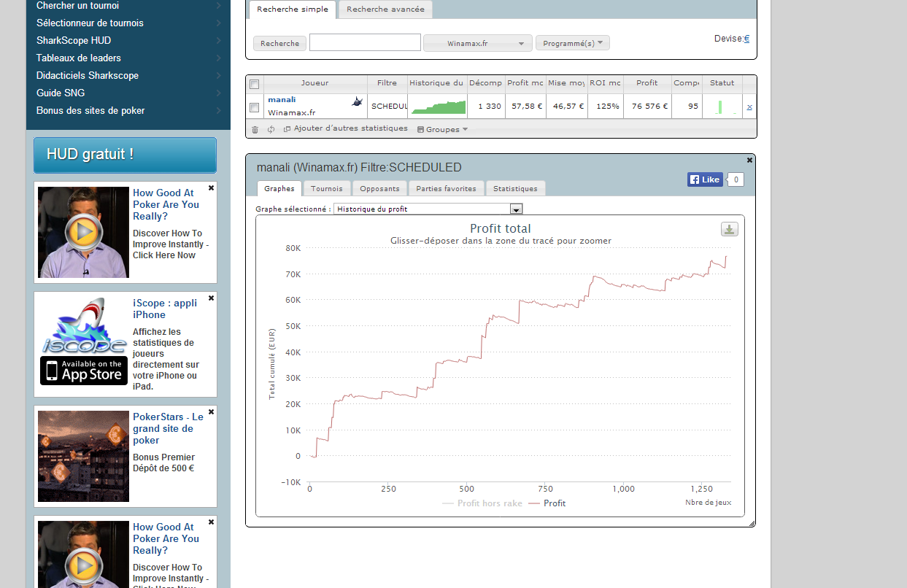Close the first poker video ad
Screen dimensions: 907x588
pos(212,187)
